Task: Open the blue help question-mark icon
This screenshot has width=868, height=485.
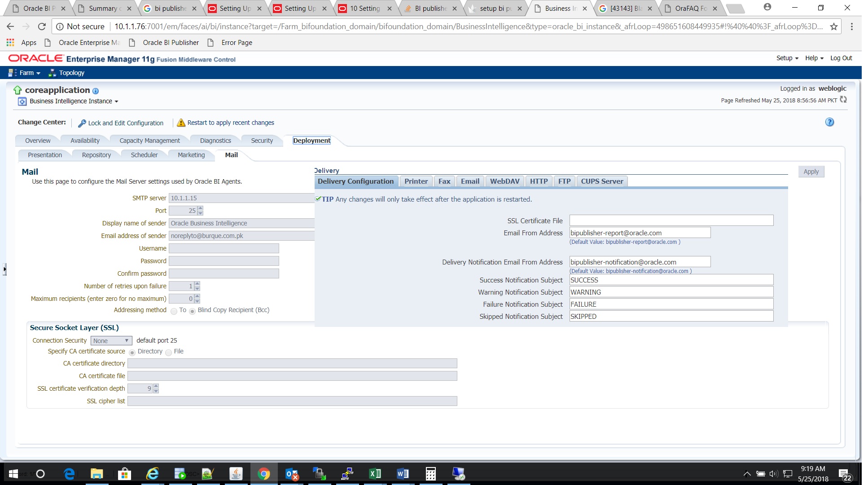Action: 829,122
